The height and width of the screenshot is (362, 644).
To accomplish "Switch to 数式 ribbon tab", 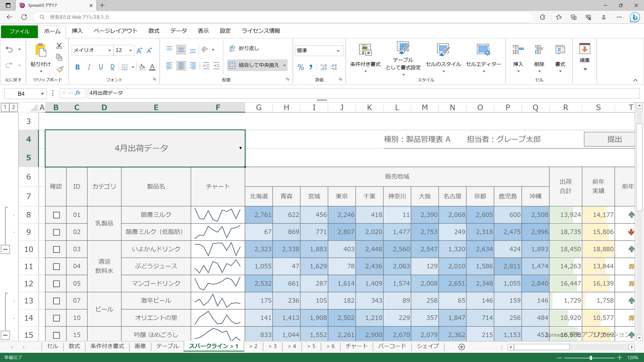I will (154, 31).
